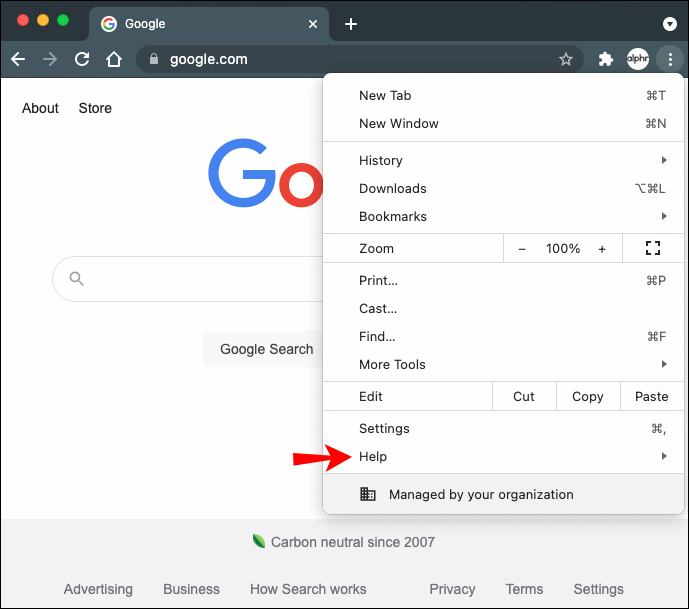Select Find... in the menu

[x=503, y=337]
